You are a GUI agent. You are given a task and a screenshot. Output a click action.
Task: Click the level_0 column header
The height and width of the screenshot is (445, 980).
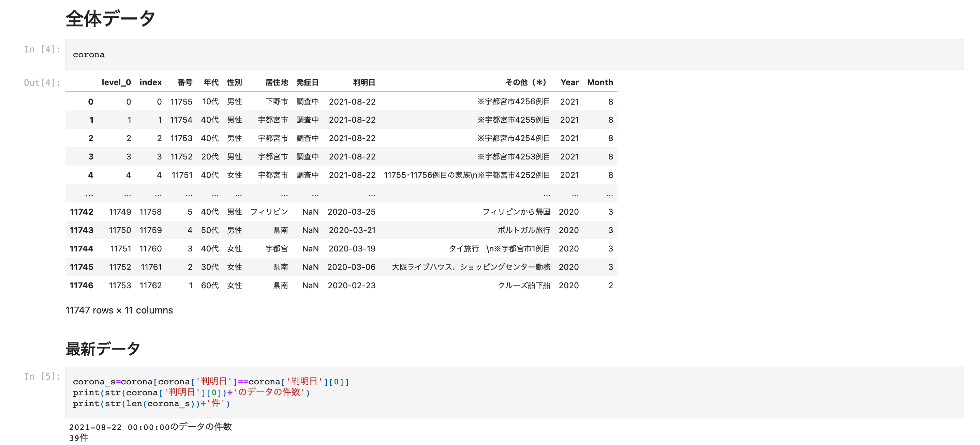click(116, 82)
